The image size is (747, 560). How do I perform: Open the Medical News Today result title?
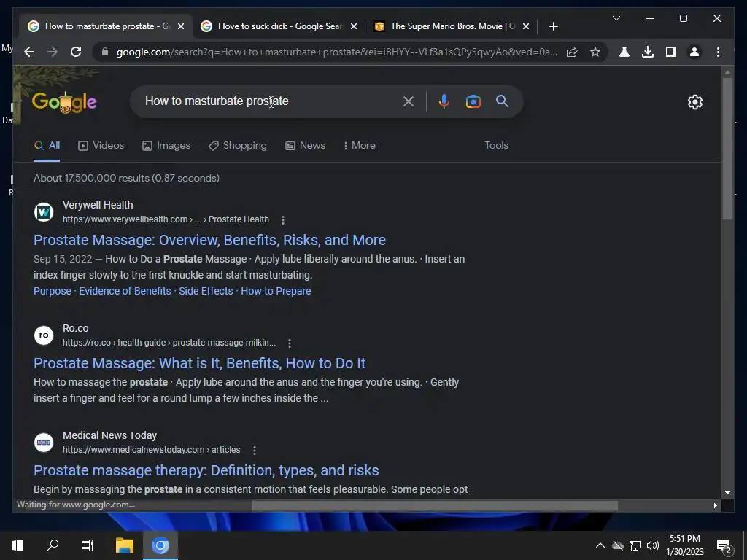point(206,470)
